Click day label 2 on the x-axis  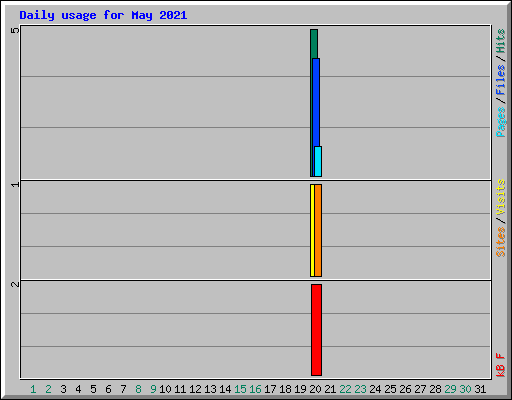(x=48, y=389)
